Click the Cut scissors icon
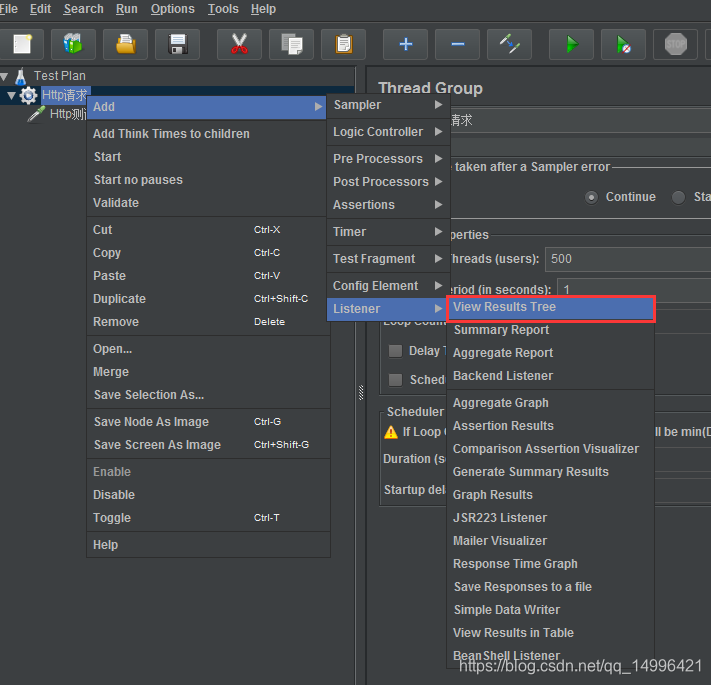This screenshot has height=685, width=711. (239, 44)
